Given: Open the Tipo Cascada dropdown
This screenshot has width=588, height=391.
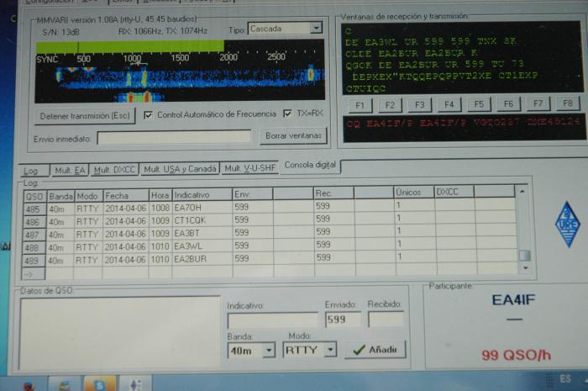Looking at the screenshot, I should 317,28.
